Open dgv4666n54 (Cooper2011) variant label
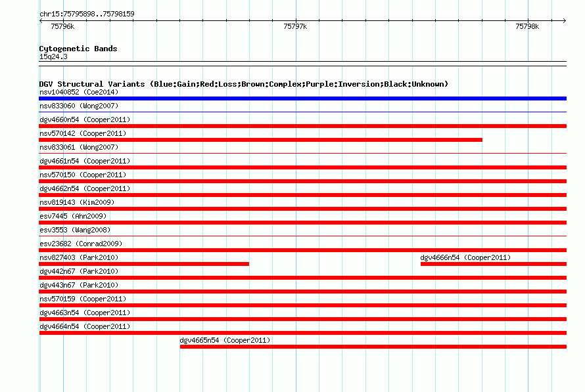 coord(465,257)
